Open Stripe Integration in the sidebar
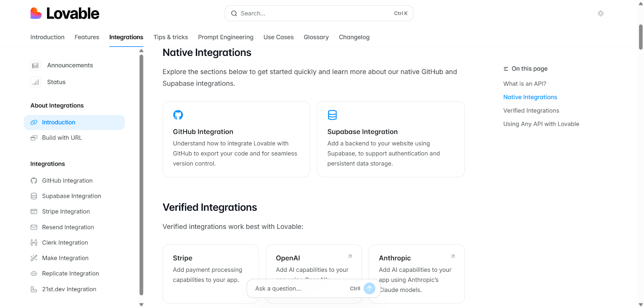This screenshot has width=644, height=308. (x=66, y=211)
